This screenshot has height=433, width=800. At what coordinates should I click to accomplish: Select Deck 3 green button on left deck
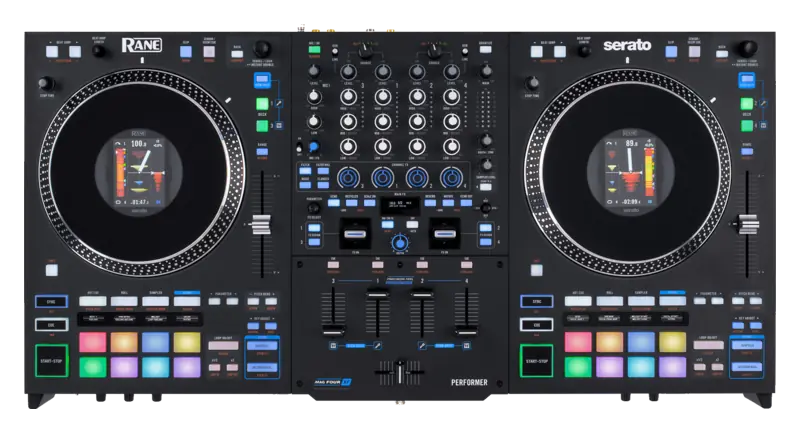(x=262, y=125)
